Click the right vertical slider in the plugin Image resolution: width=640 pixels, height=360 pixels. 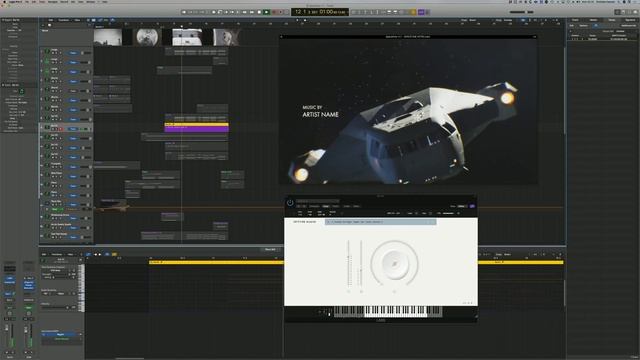[x=361, y=264]
